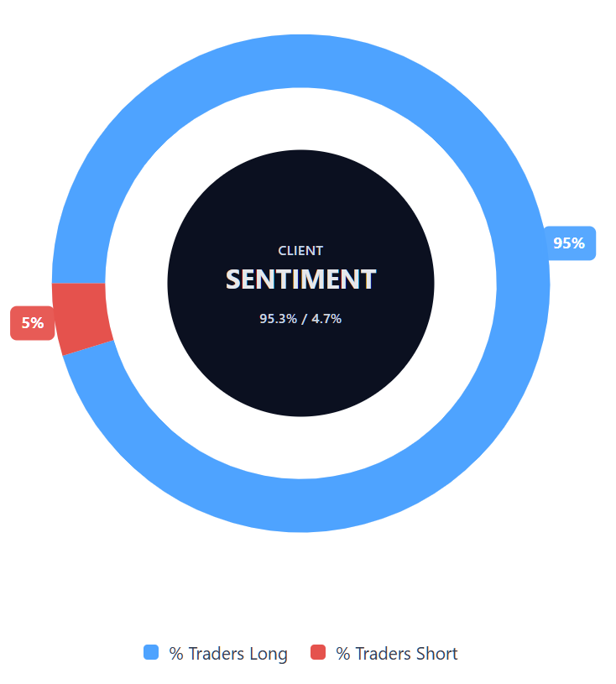This screenshot has height=684, width=616.
Task: Click the red 5% data label
Action: point(33,323)
